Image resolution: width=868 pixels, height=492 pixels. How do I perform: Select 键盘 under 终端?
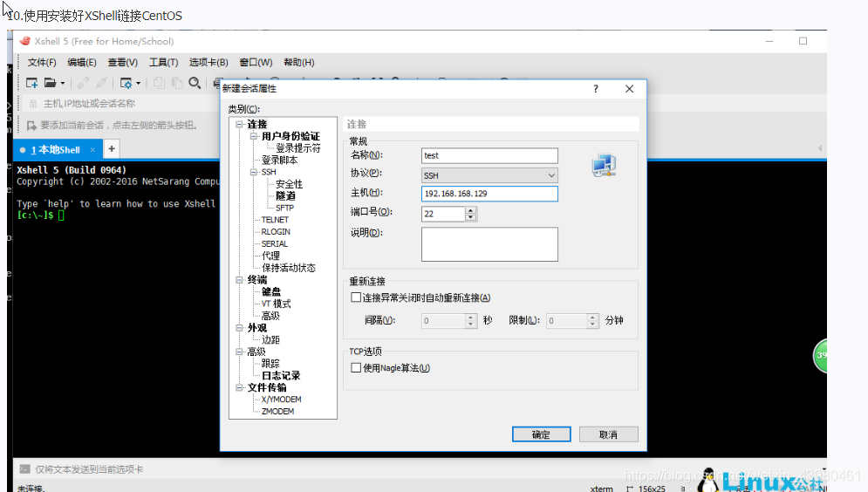pyautogui.click(x=271, y=291)
